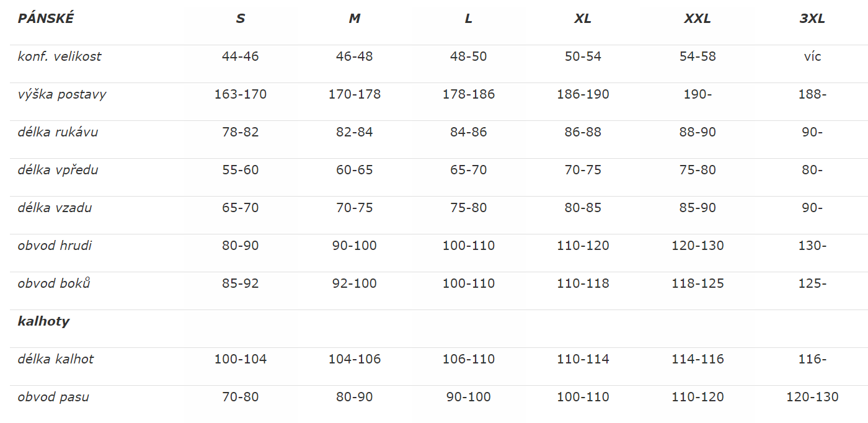This screenshot has width=868, height=423.
Task: Select konf. velikost value for size XXL
Action: tap(697, 56)
